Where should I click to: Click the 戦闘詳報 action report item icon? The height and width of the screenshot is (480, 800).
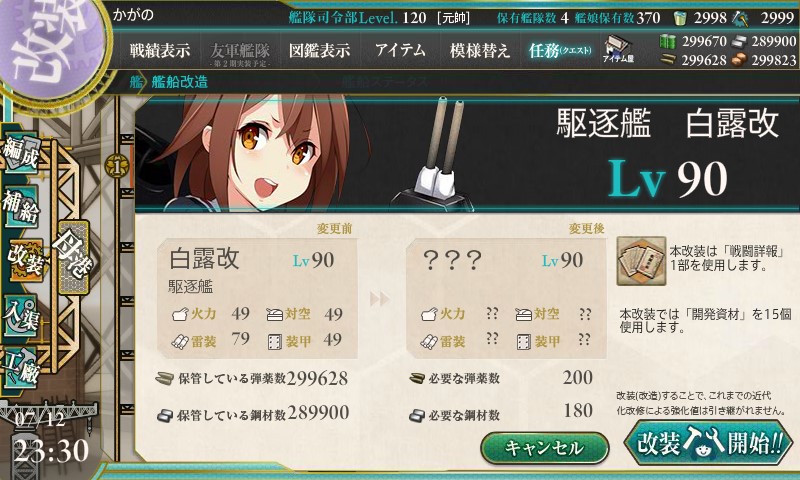[x=641, y=261]
